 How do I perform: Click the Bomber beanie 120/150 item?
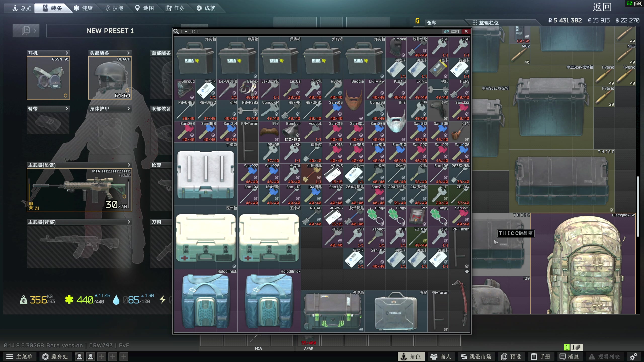coord(290,132)
